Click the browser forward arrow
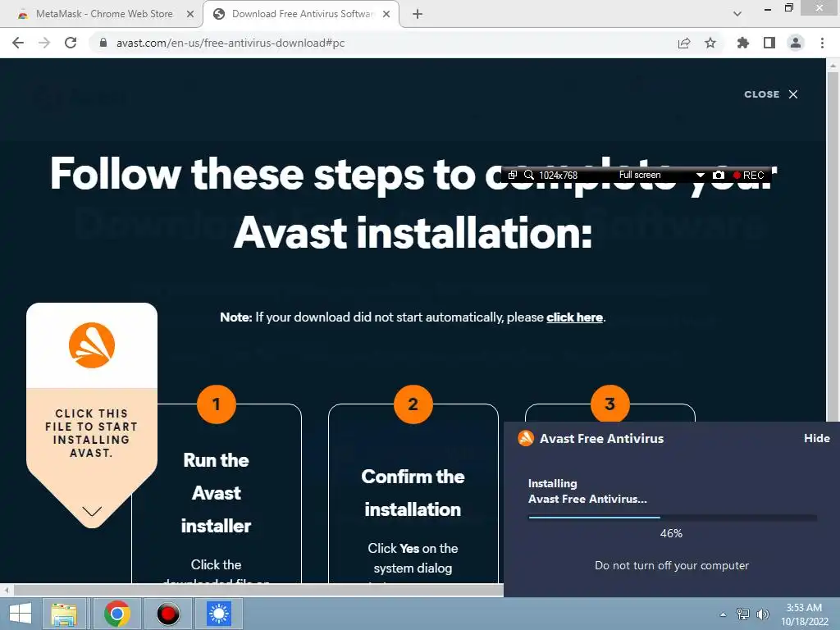 pos(44,43)
